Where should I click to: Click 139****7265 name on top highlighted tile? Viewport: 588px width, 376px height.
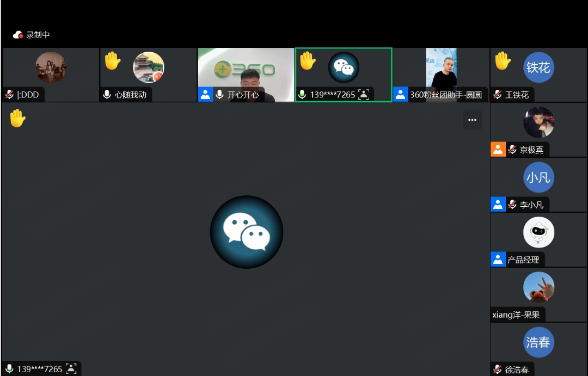tap(332, 95)
